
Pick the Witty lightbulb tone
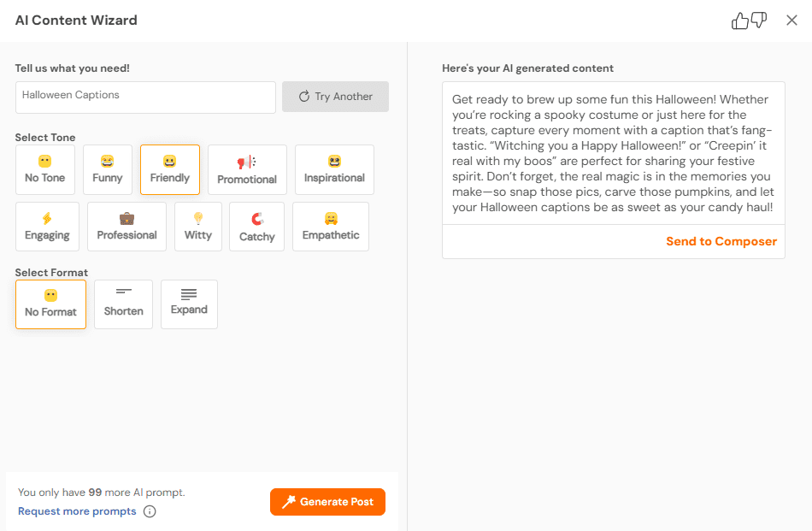198,227
